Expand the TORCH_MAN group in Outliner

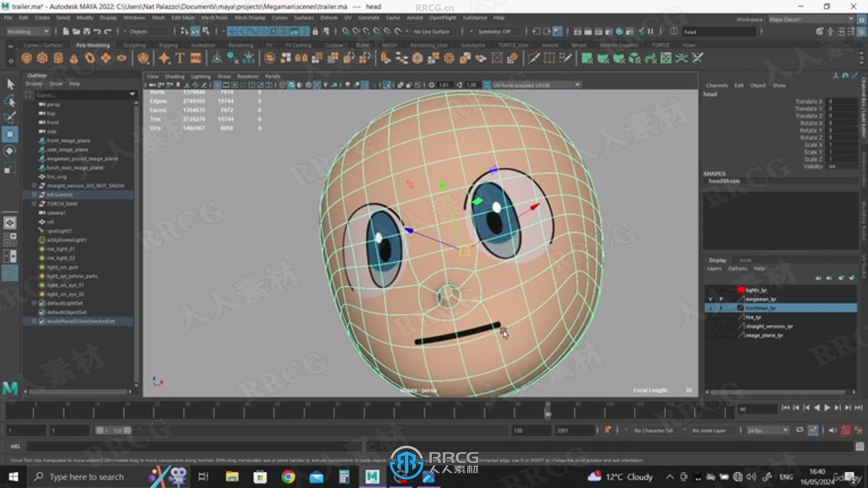pyautogui.click(x=34, y=204)
